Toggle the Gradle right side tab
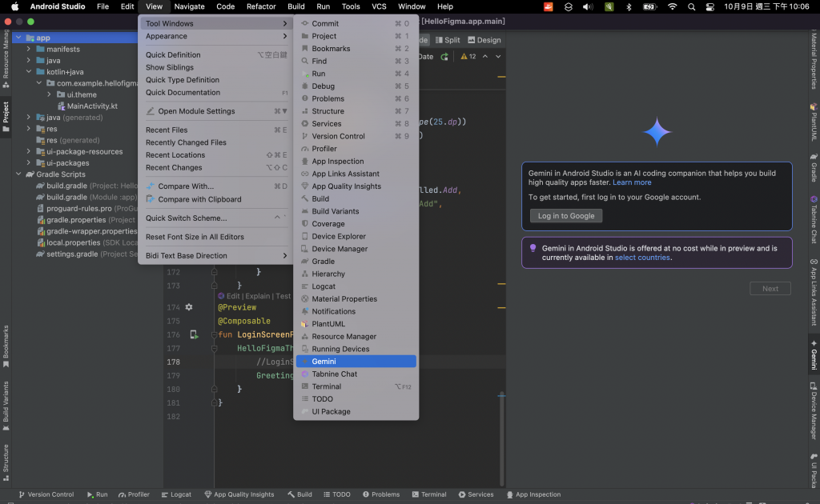This screenshot has width=820, height=504. click(x=814, y=167)
